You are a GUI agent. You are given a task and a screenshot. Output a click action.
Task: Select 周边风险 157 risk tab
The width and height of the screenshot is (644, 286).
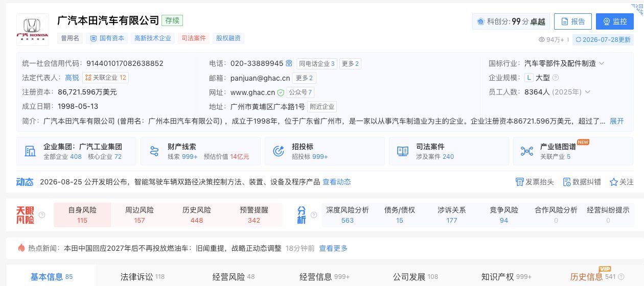point(140,215)
